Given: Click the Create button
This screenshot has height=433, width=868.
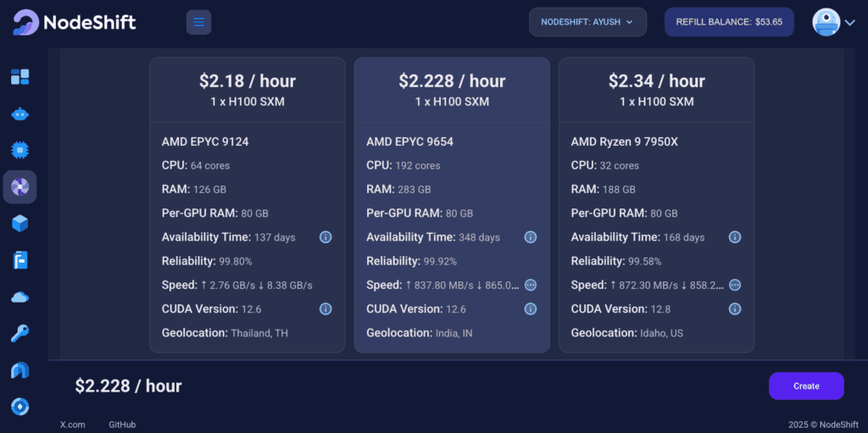Looking at the screenshot, I should click(x=806, y=386).
